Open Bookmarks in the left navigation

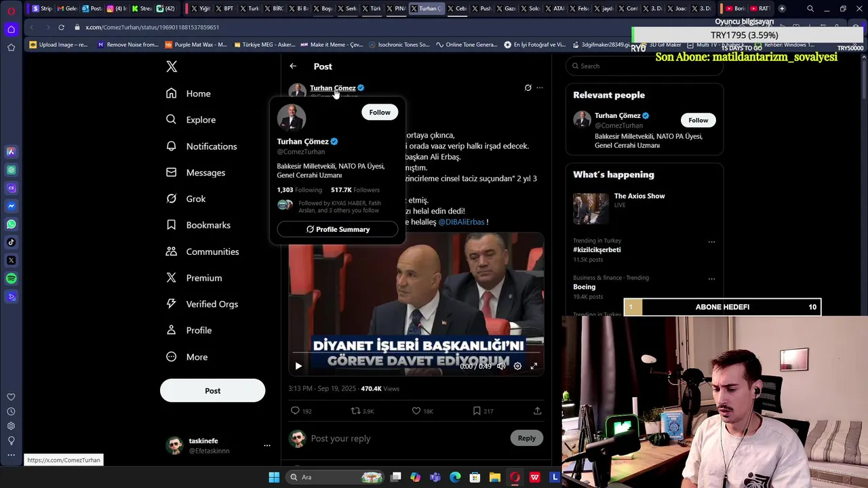pos(199,225)
